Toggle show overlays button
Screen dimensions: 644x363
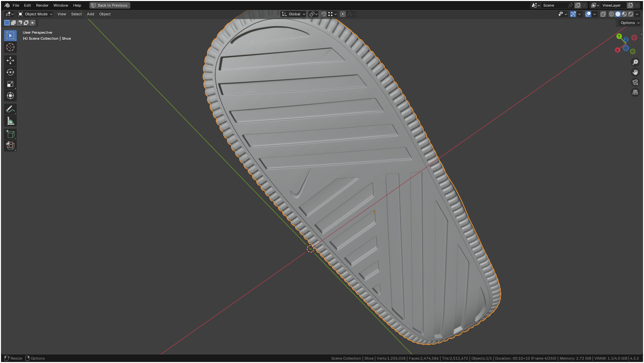pyautogui.click(x=588, y=14)
